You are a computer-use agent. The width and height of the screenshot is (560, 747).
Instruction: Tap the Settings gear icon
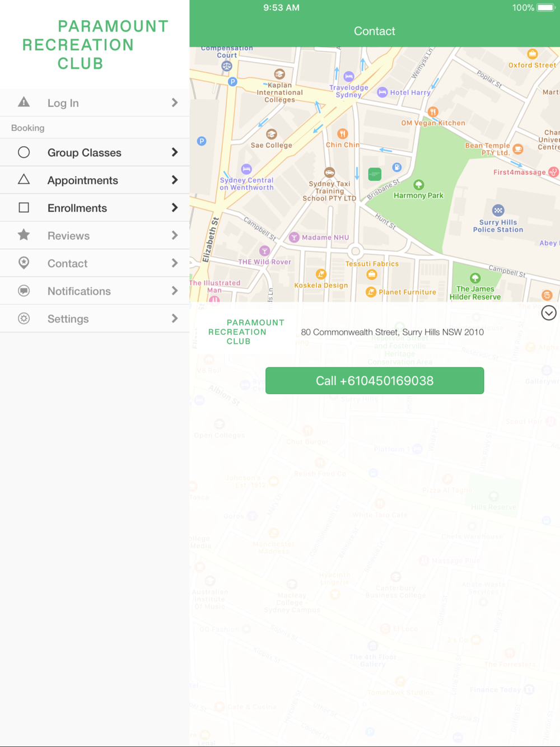point(24,319)
